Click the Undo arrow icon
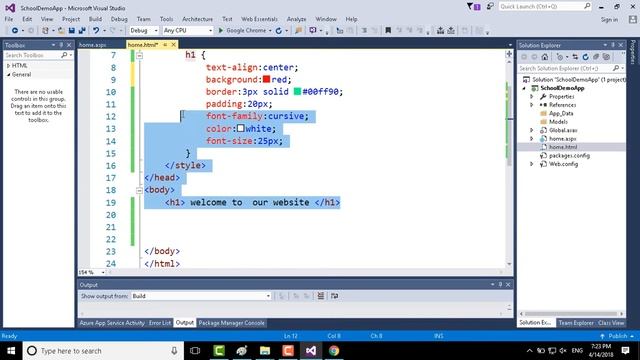 pos(96,31)
